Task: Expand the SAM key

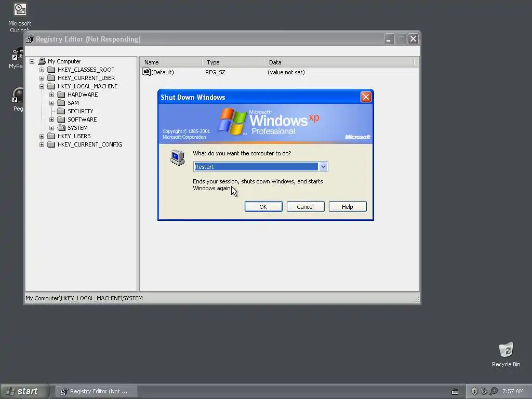Action: pyautogui.click(x=51, y=103)
